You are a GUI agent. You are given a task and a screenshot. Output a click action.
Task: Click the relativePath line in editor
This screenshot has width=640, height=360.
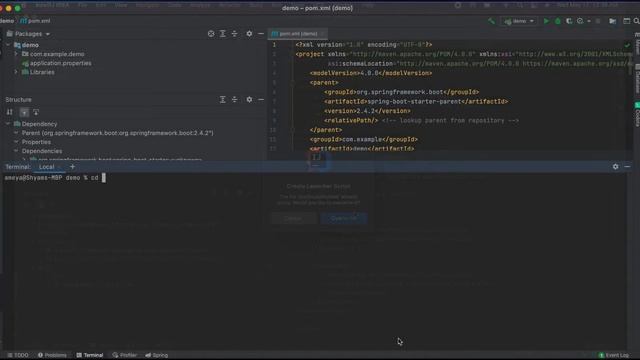422,120
